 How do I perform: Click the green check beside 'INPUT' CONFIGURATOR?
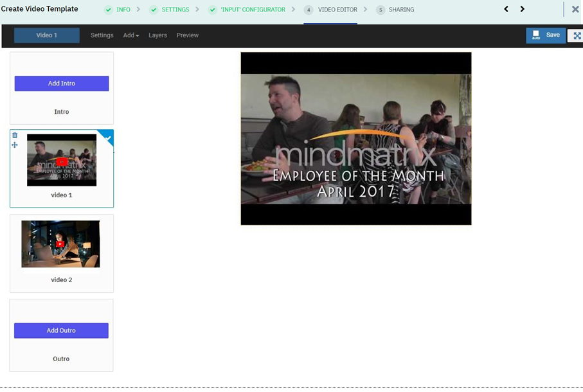click(212, 10)
